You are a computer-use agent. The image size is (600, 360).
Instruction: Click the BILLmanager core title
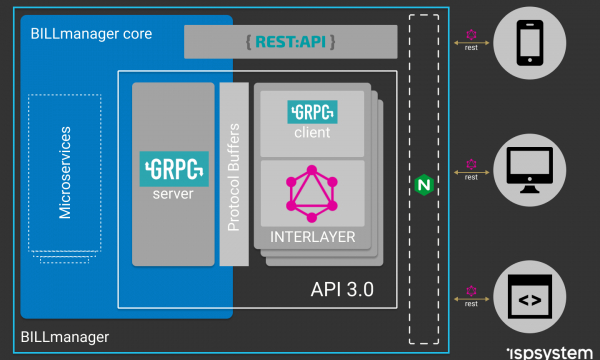(91, 34)
